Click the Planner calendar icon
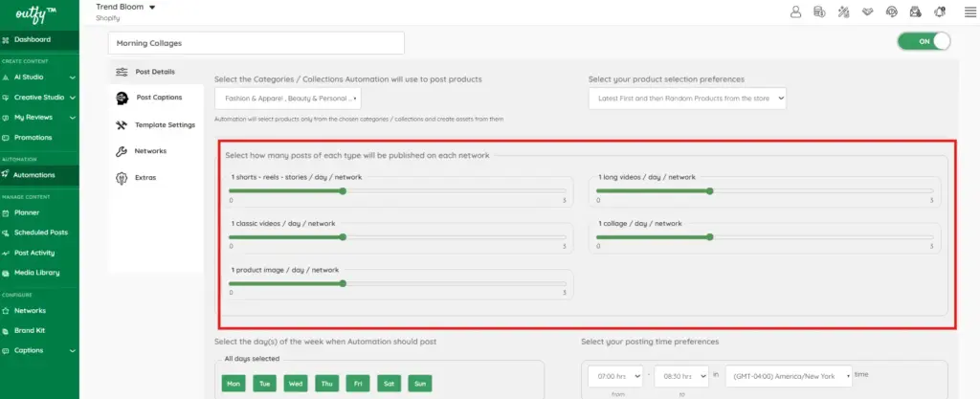 click(x=7, y=213)
